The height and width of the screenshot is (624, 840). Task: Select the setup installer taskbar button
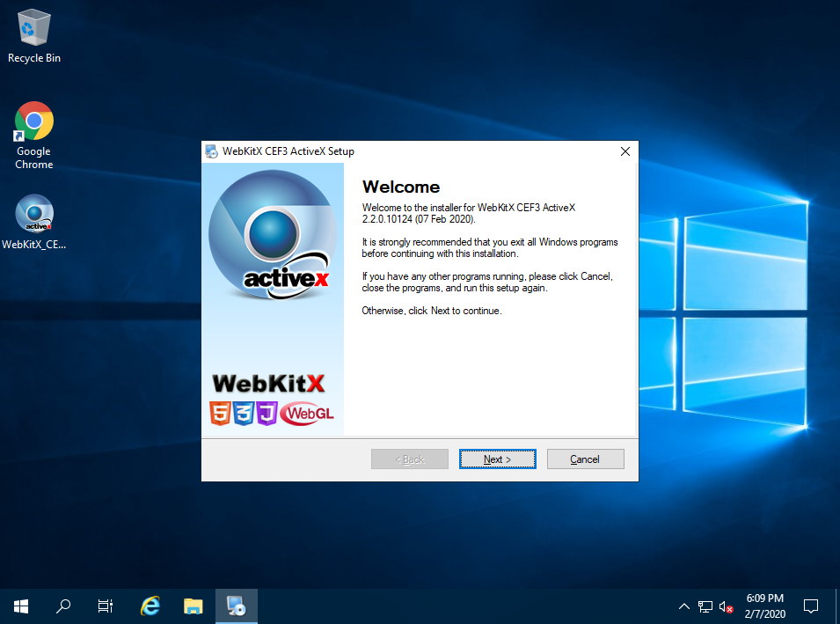pos(237,606)
